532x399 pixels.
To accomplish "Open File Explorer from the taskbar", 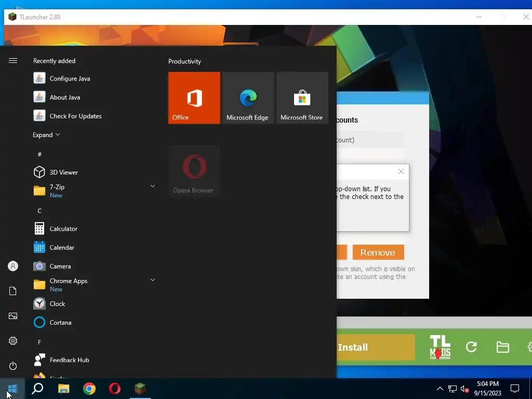I will (x=63, y=389).
